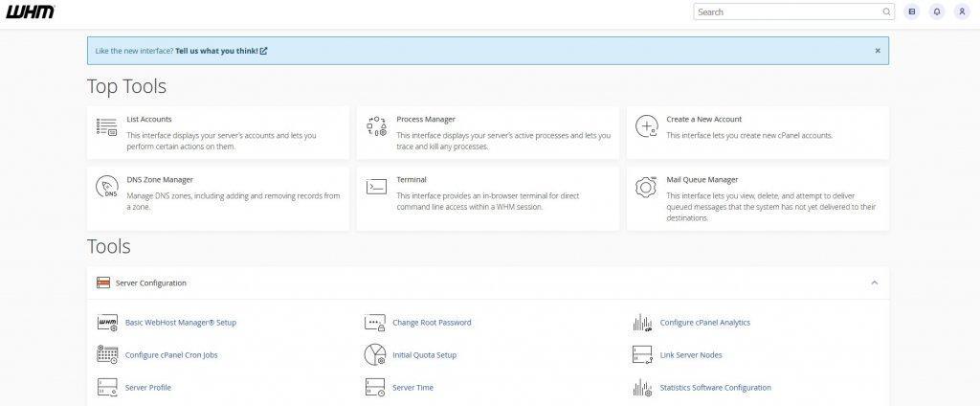Click the List Accounts icon
This screenshot has width=980, height=406.
106,127
